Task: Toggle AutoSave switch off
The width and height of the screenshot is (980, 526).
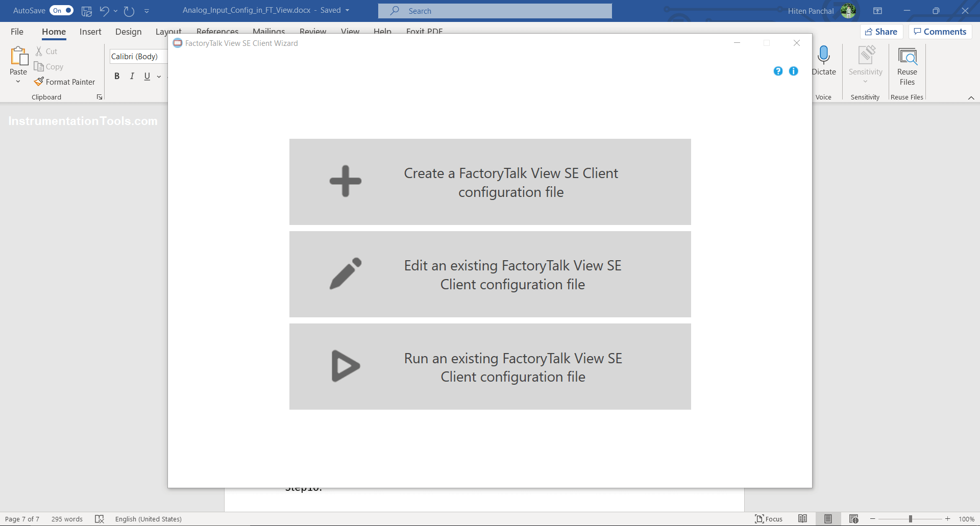Action: coord(61,11)
